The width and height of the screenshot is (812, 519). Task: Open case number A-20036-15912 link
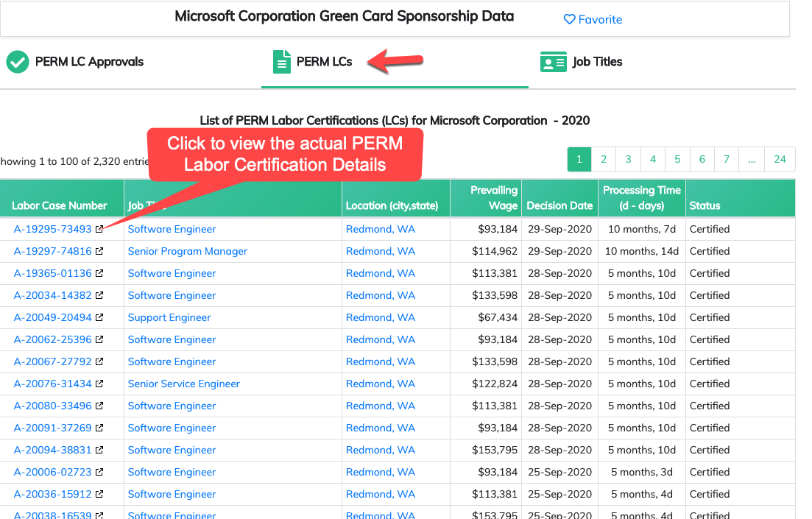pyautogui.click(x=52, y=494)
